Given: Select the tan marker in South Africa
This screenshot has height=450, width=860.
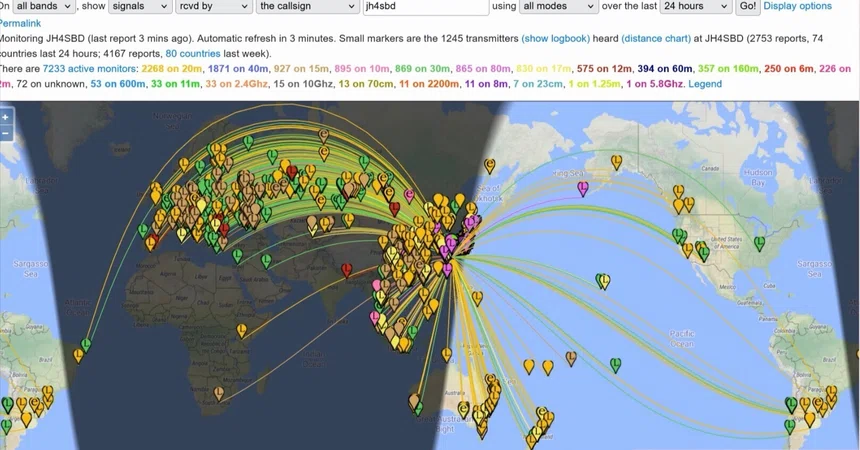Looking at the screenshot, I should [219, 393].
